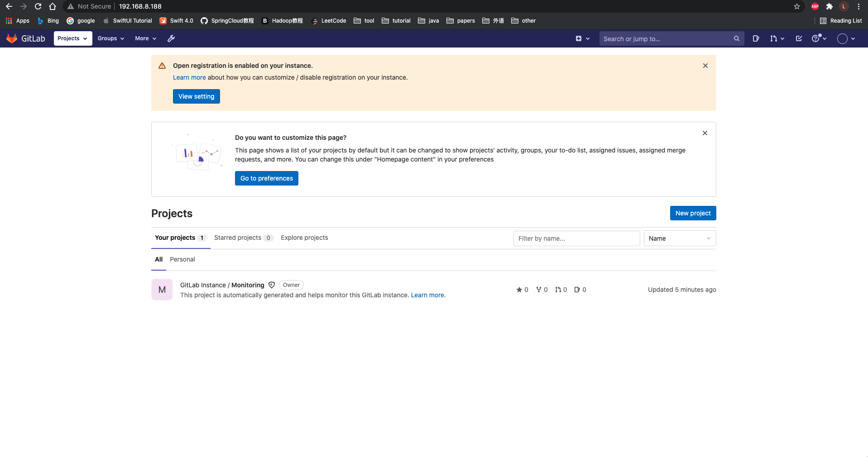The width and height of the screenshot is (868, 457).
Task: Click Updated 5 minutes ago text
Action: click(x=682, y=290)
